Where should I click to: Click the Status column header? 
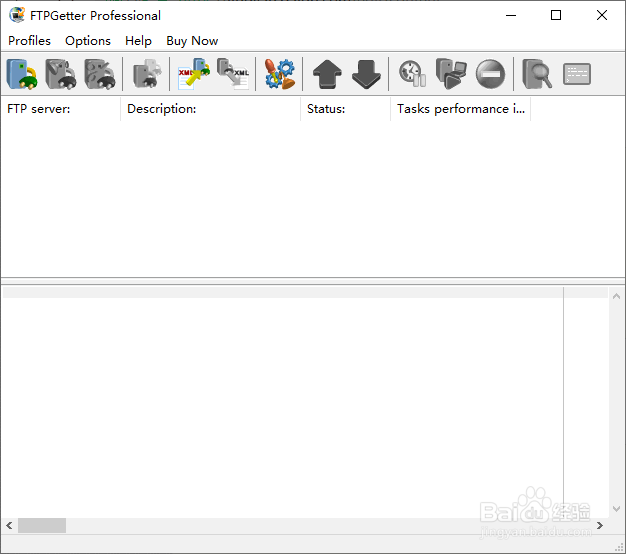[x=345, y=109]
